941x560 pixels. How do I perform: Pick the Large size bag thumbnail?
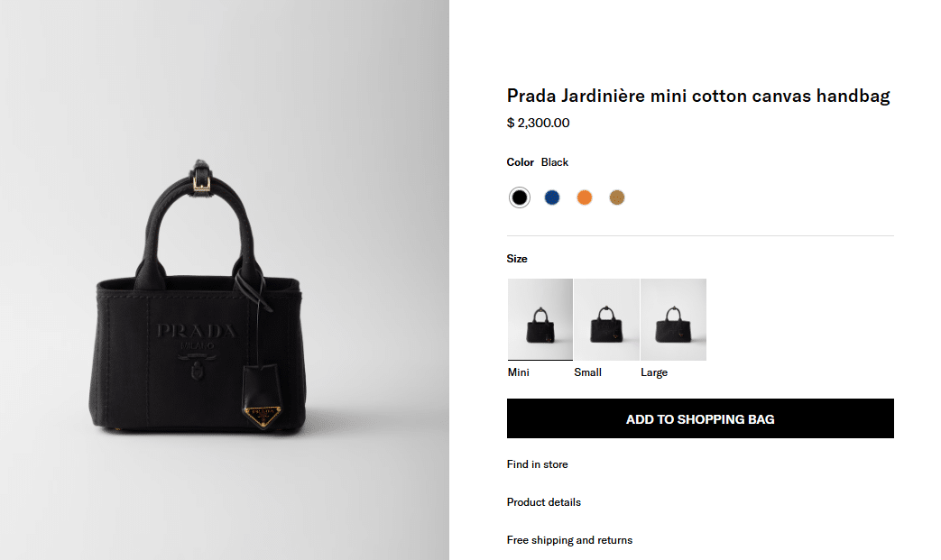pyautogui.click(x=673, y=319)
